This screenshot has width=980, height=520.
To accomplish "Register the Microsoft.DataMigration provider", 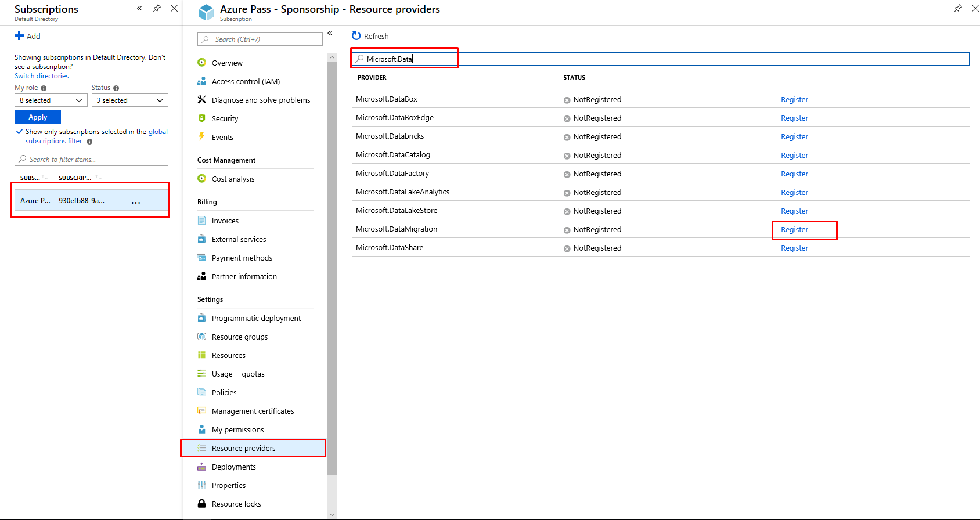I will (x=794, y=230).
